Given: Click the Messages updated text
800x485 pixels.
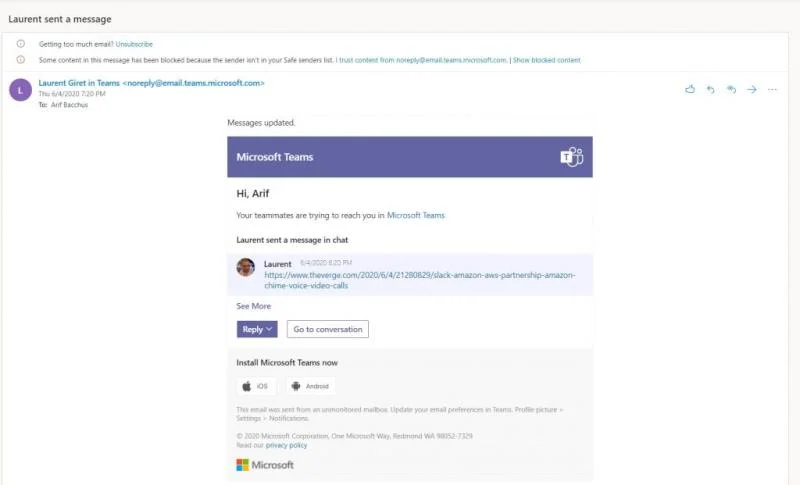Looking at the screenshot, I should pyautogui.click(x=261, y=123).
